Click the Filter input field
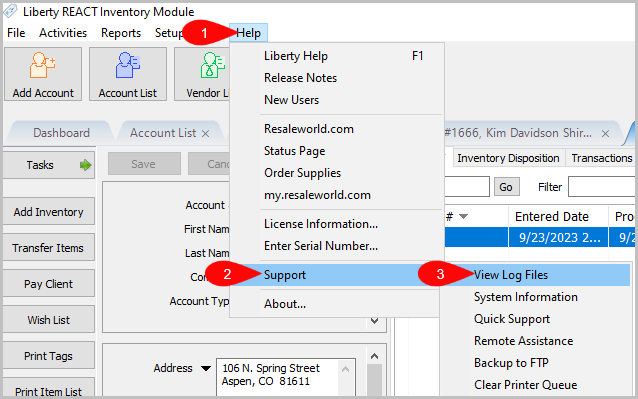Screen dimensions: 638x399 (x=601, y=187)
